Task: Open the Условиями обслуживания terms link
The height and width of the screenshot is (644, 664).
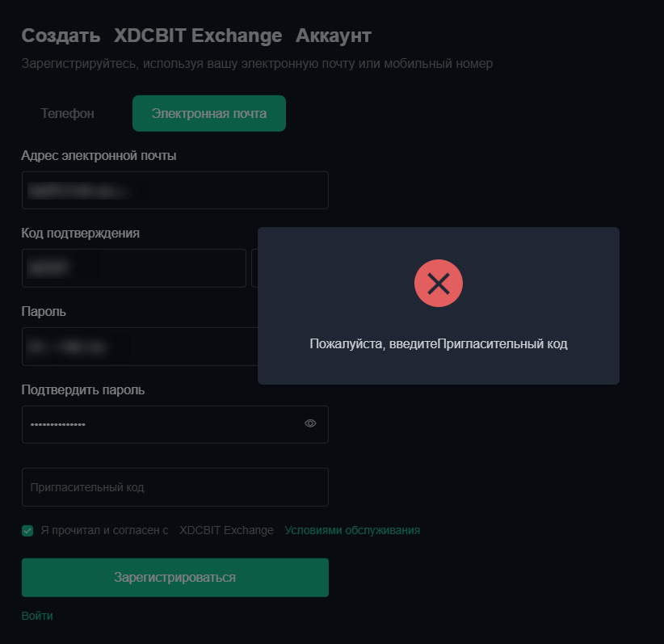Action: (x=352, y=530)
